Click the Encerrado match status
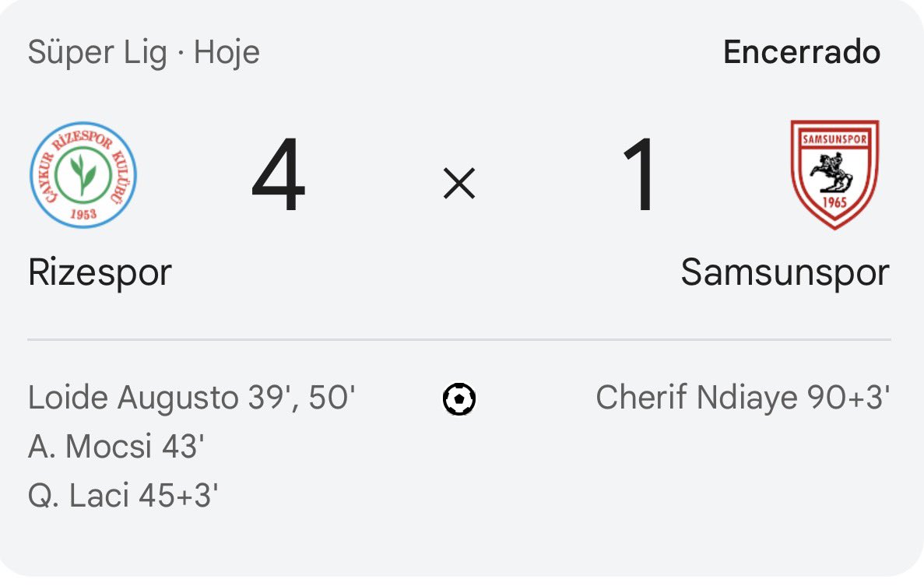Screen dimensions: 924x586 (802, 52)
